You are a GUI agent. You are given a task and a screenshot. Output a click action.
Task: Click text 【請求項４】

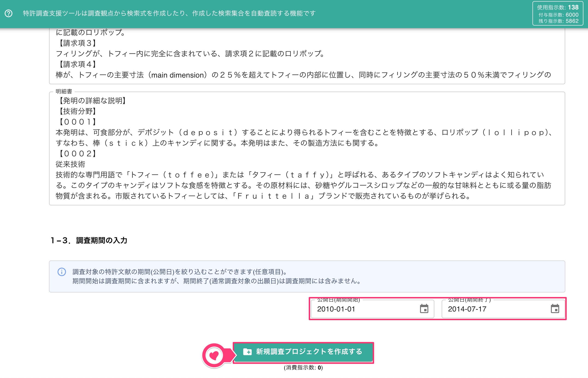point(77,64)
